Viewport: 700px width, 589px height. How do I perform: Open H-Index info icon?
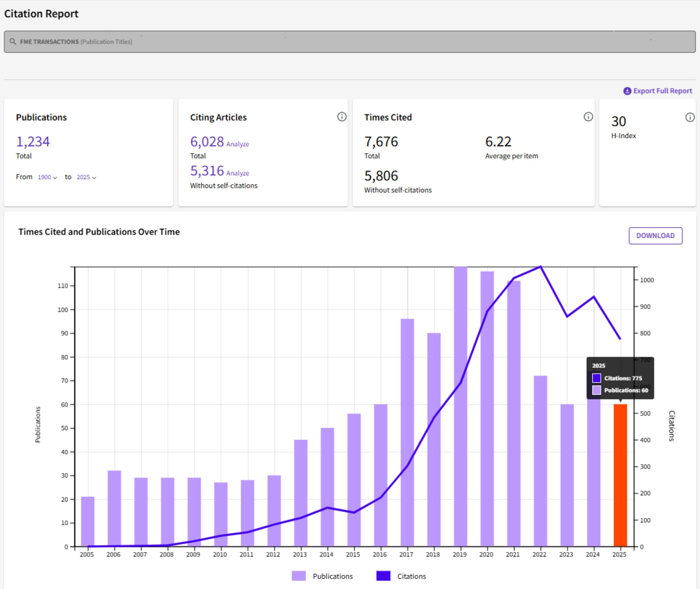pyautogui.click(x=690, y=118)
